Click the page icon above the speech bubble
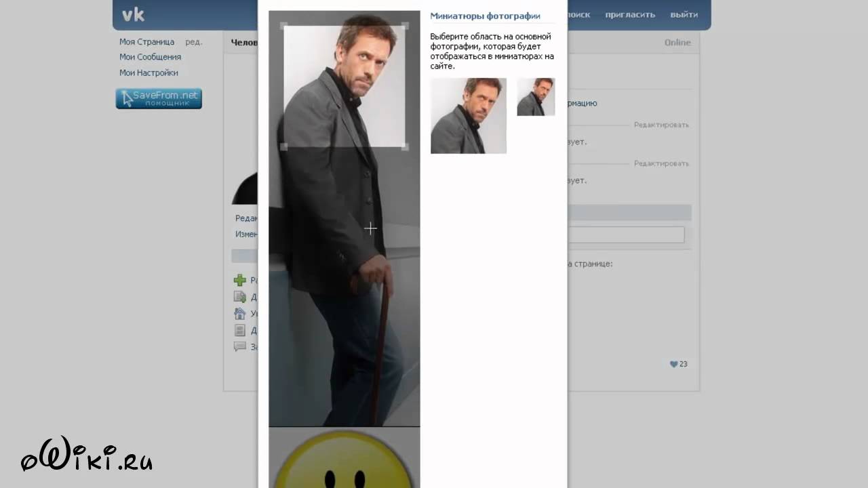Image resolution: width=868 pixels, height=488 pixels. 239,330
